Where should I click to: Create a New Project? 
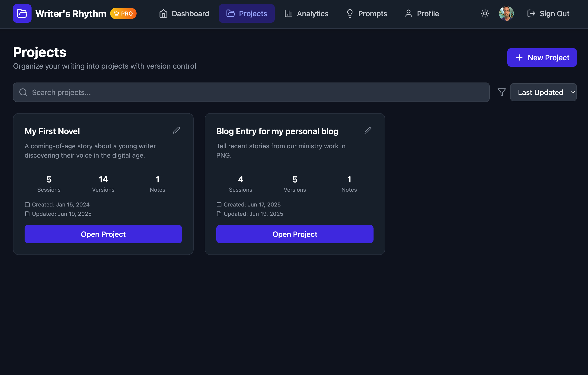click(x=542, y=58)
